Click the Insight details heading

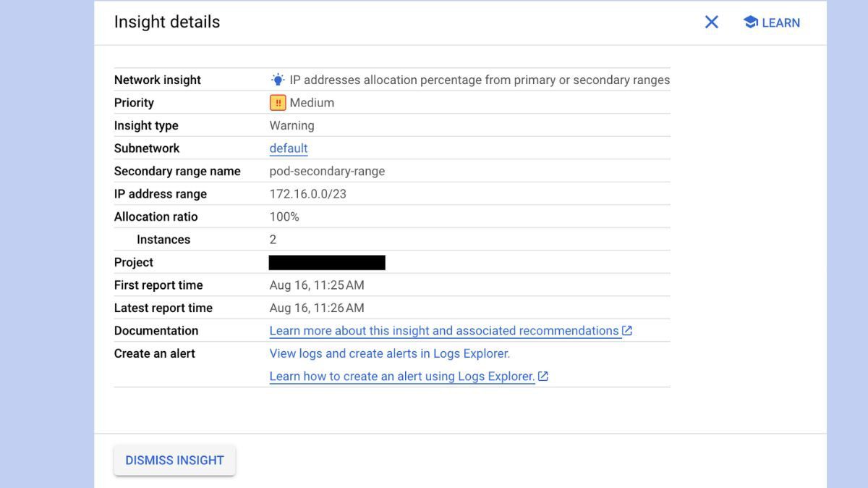click(167, 22)
